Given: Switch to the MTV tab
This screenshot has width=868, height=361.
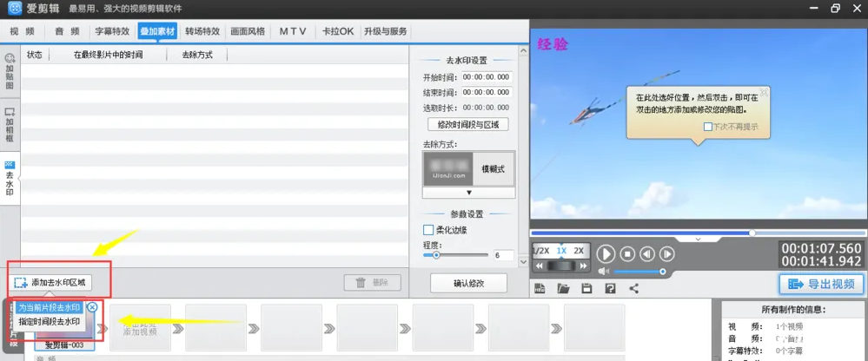Looking at the screenshot, I should tap(292, 31).
